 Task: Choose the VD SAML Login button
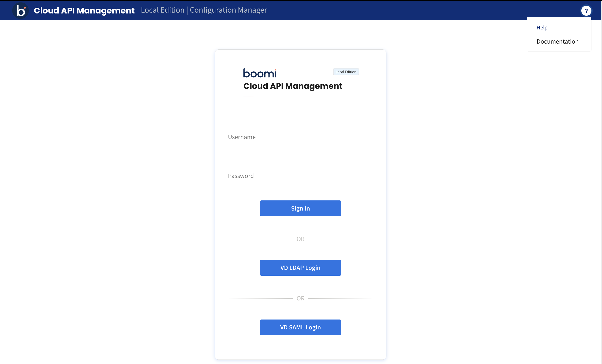300,327
